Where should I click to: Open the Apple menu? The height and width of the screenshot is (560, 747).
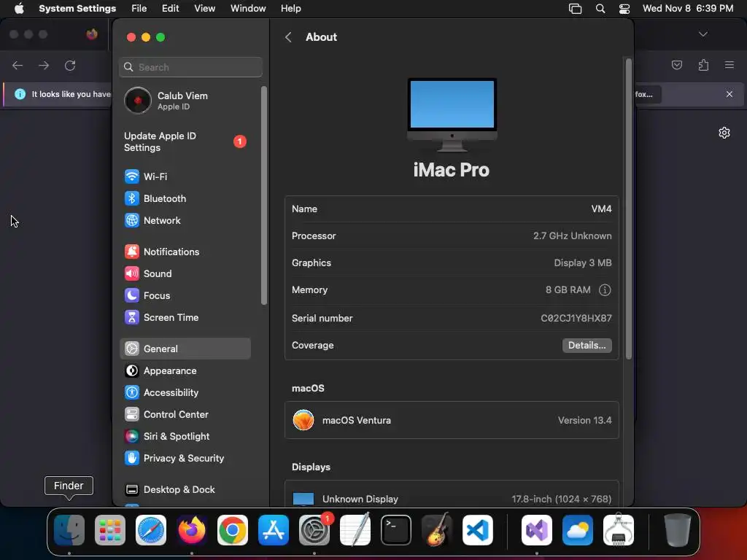[x=19, y=9]
